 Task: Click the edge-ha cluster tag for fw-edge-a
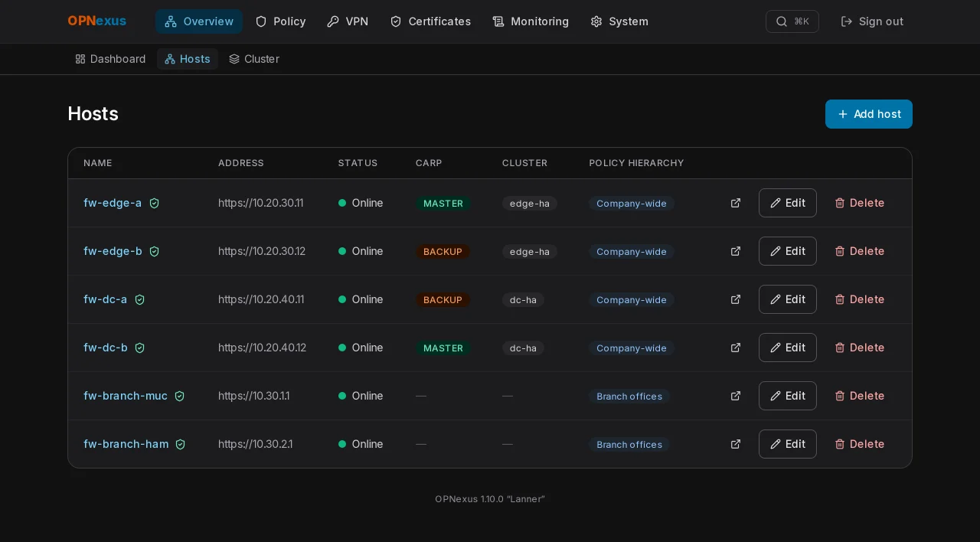530,204
